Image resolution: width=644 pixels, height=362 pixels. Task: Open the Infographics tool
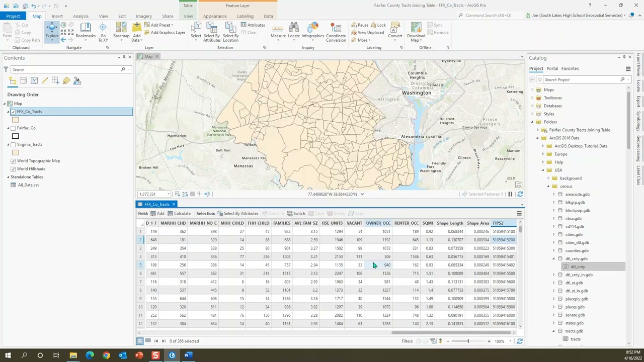312,31
